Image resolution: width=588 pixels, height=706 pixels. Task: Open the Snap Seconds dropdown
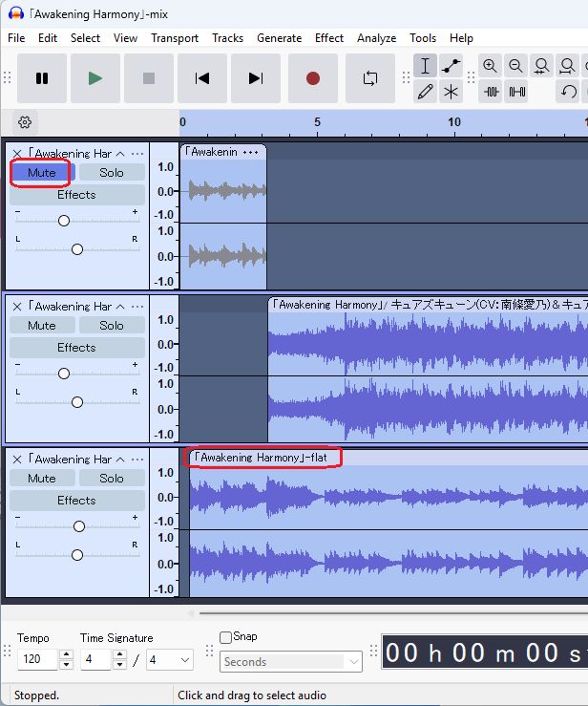point(290,661)
